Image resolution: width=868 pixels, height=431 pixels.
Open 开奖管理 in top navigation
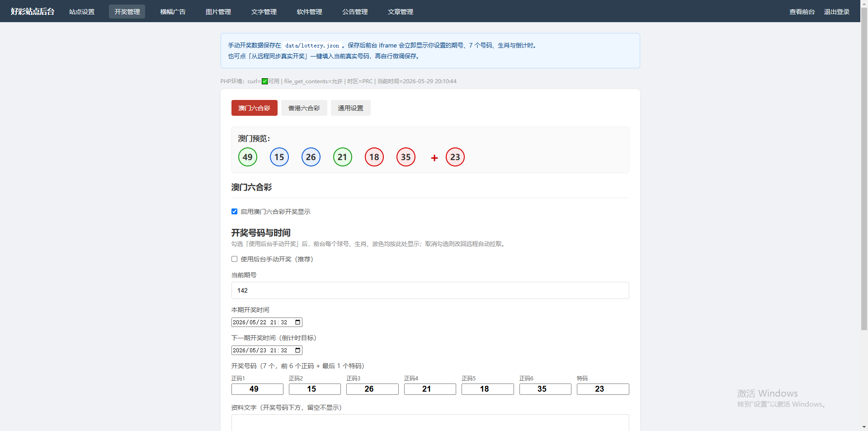click(x=127, y=12)
